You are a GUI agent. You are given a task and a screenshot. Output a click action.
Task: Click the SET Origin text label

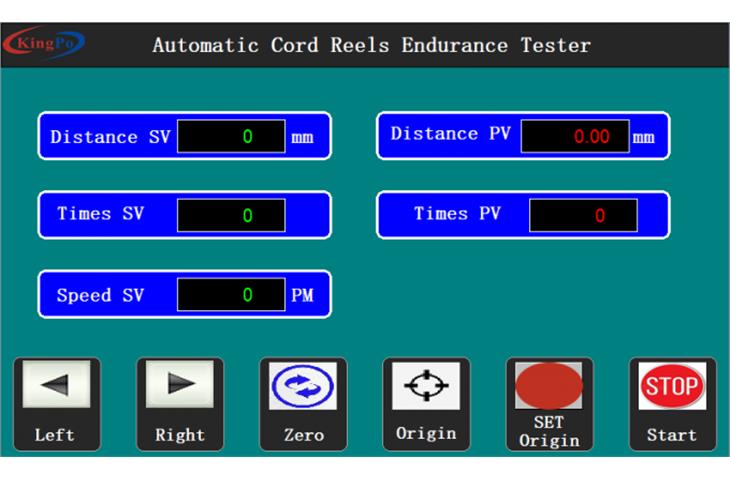click(x=548, y=432)
